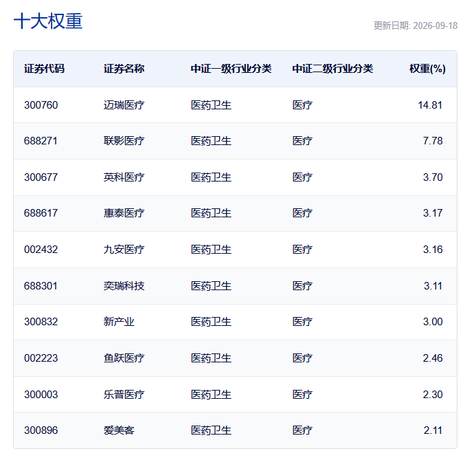Click the 权重(%) column header
This screenshot has height=460, width=476.
[427, 69]
